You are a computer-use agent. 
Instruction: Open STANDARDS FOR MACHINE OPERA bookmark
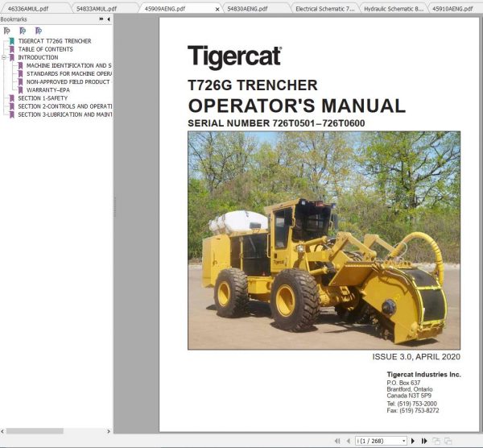click(x=69, y=73)
